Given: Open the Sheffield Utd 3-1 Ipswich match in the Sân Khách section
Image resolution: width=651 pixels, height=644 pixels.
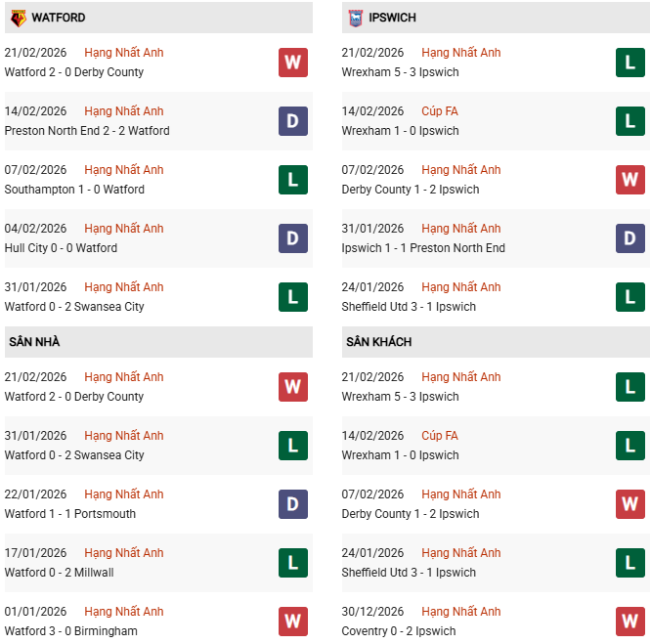Looking at the screenshot, I should [409, 573].
